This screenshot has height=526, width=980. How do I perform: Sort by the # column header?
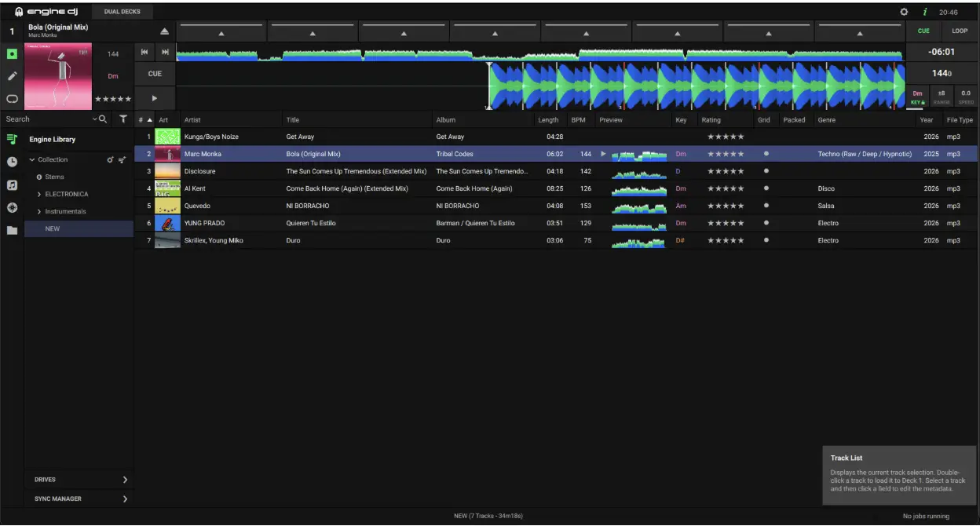click(x=145, y=120)
